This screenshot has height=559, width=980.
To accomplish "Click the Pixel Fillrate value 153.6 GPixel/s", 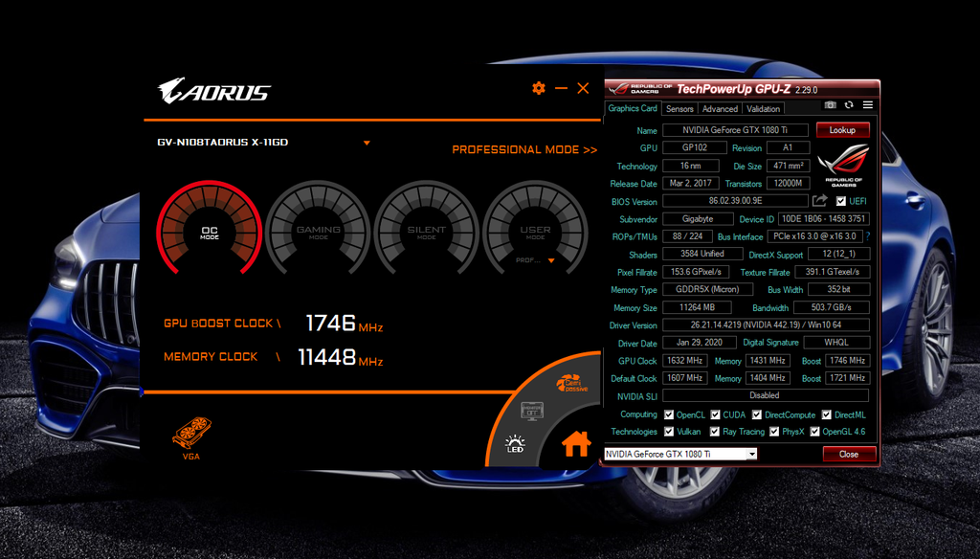I will [696, 272].
